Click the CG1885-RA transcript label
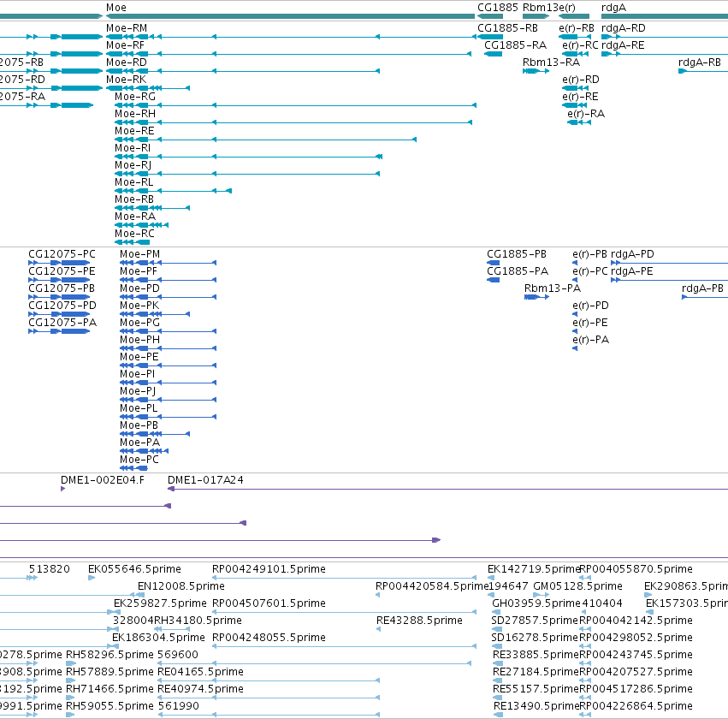 coord(515,45)
